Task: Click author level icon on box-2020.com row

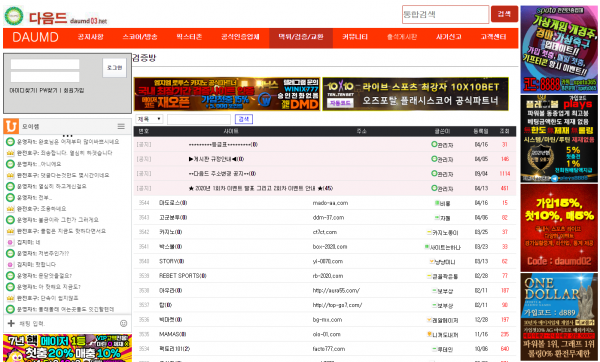Action: (x=427, y=247)
